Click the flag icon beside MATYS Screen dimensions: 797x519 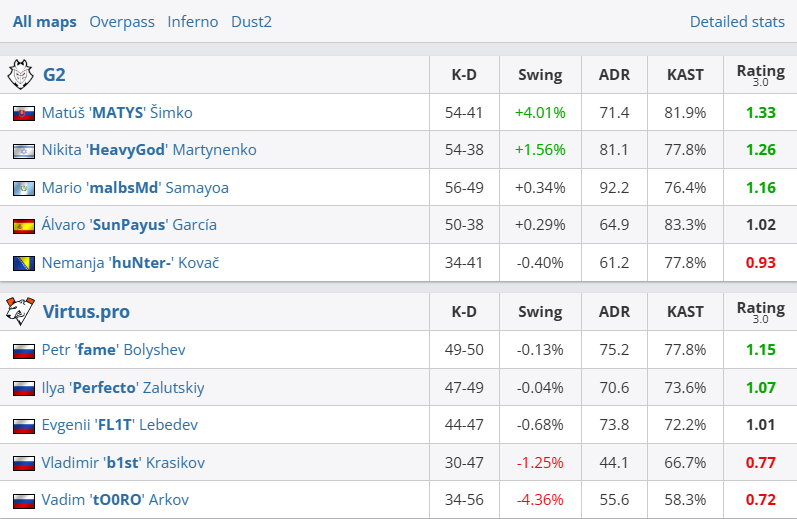(23, 113)
